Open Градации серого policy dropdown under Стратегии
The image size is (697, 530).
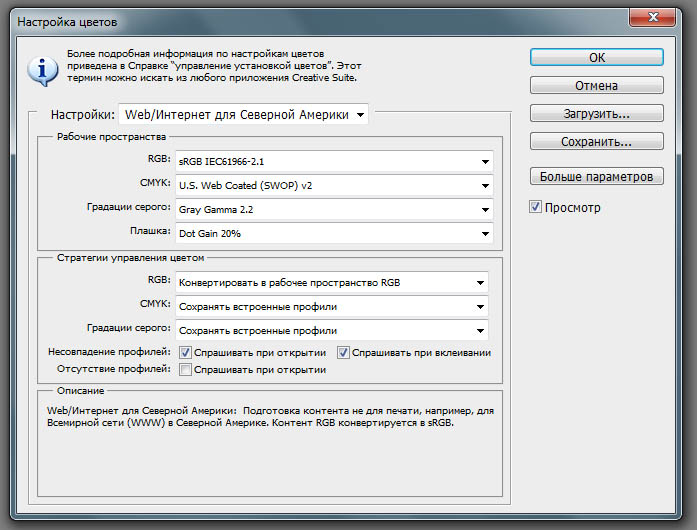pyautogui.click(x=332, y=330)
